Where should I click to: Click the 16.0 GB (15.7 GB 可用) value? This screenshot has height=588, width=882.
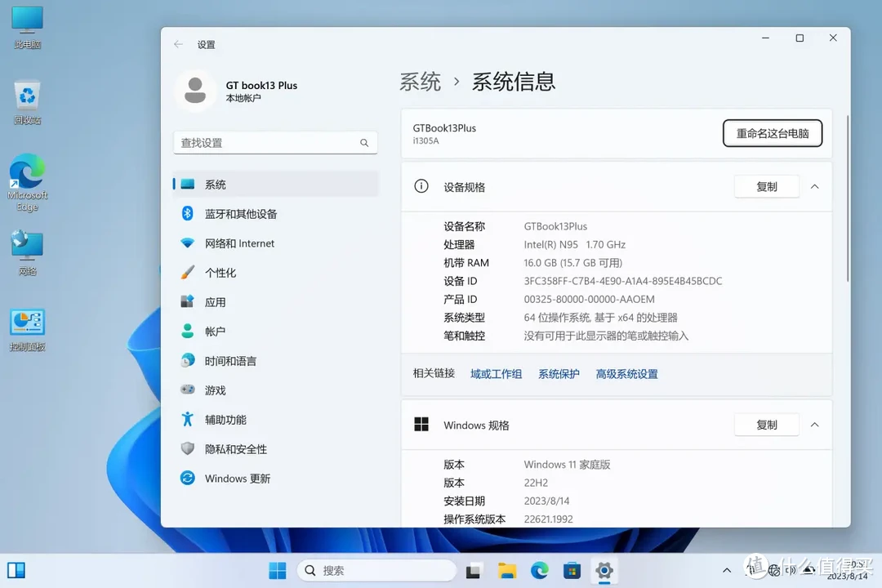point(573,263)
